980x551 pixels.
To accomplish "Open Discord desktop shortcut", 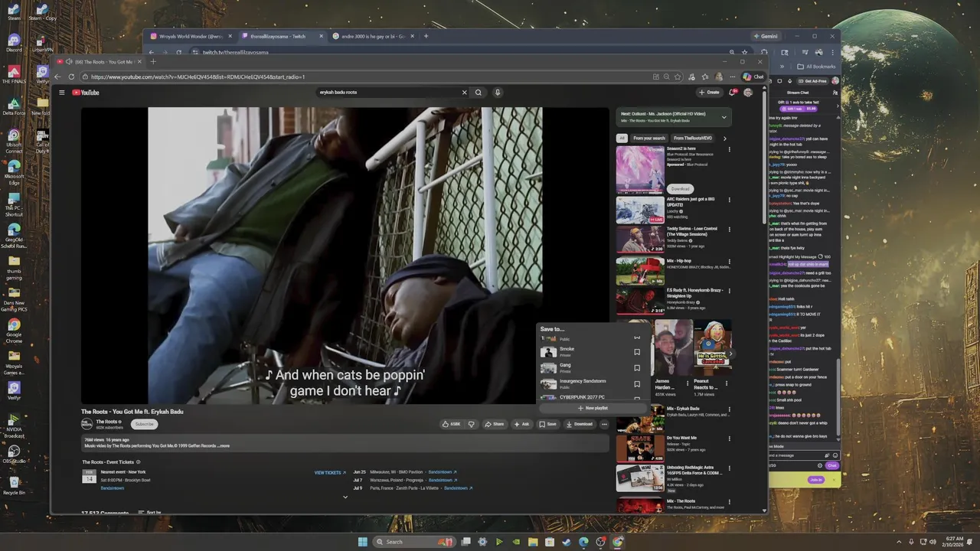I will [x=14, y=43].
